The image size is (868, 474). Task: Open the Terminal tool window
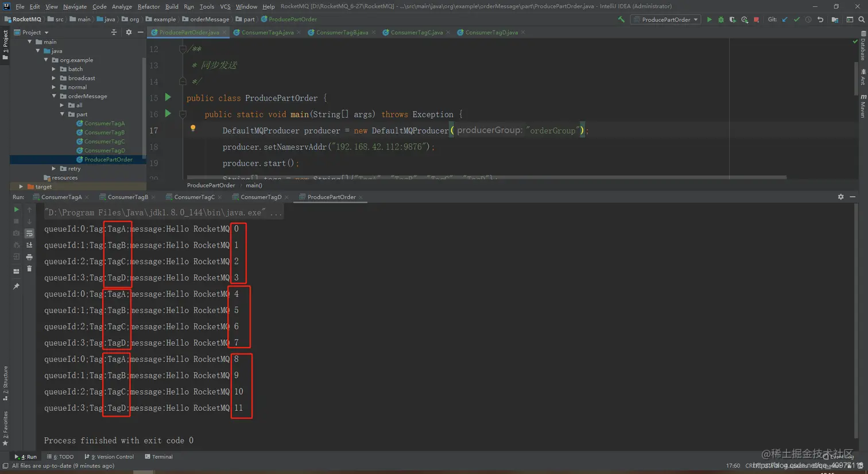coord(158,457)
